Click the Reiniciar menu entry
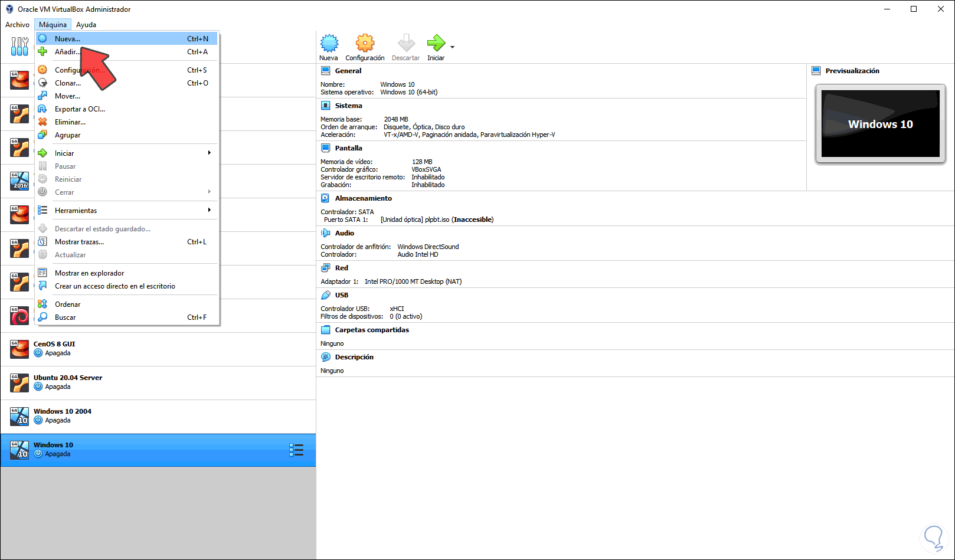This screenshot has height=560, width=955. click(127, 179)
